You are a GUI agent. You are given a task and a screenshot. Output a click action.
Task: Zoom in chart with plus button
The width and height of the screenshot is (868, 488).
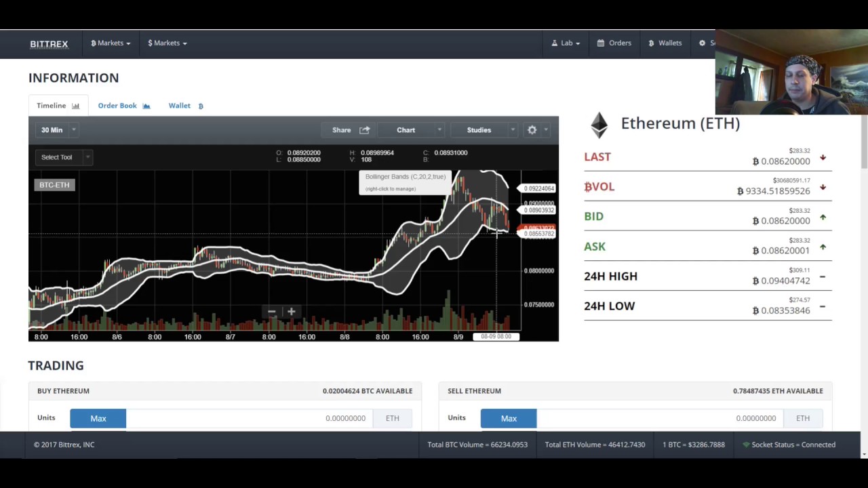coord(291,312)
